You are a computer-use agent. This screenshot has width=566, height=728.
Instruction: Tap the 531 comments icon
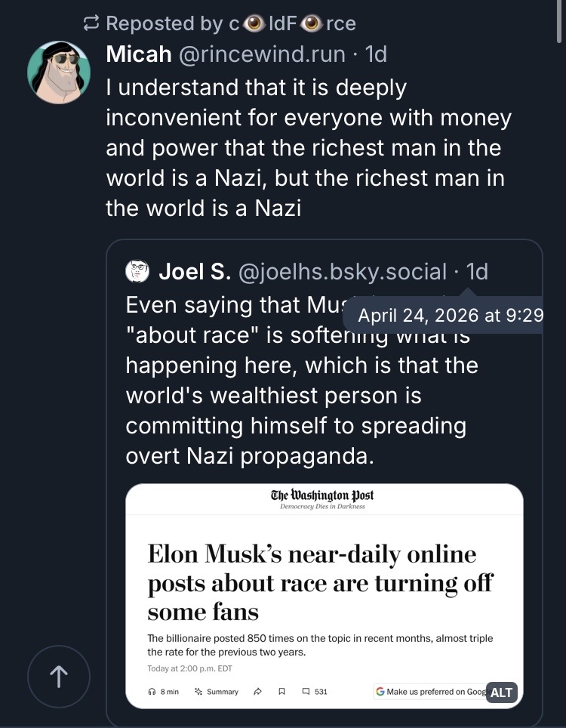click(x=306, y=691)
